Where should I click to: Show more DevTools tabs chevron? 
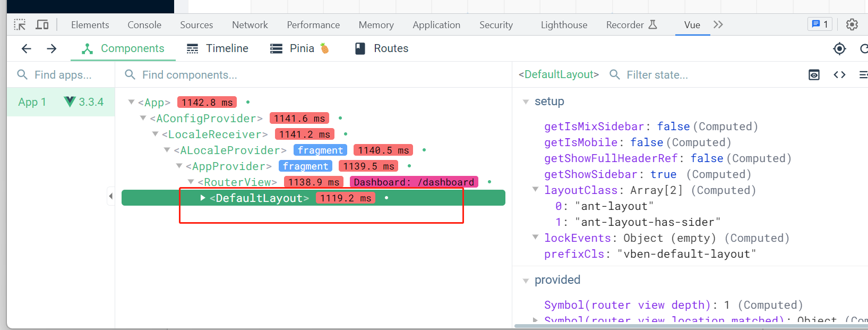(718, 25)
